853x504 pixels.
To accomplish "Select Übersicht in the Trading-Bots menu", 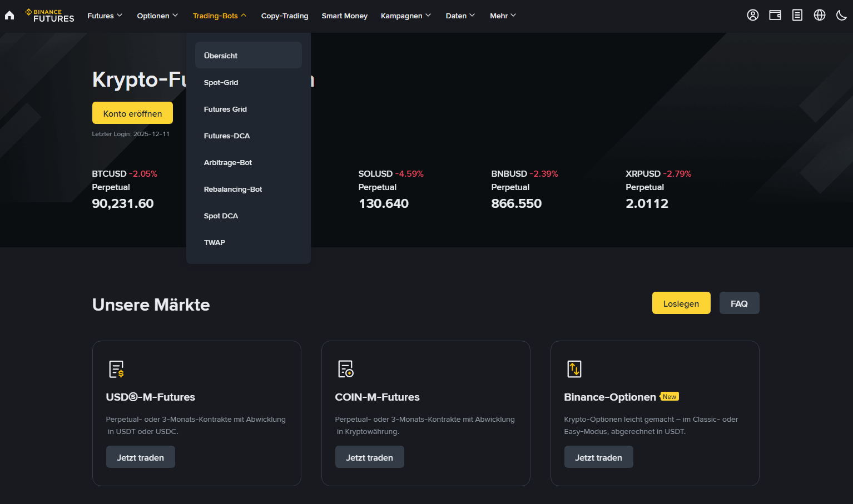I will (x=249, y=56).
